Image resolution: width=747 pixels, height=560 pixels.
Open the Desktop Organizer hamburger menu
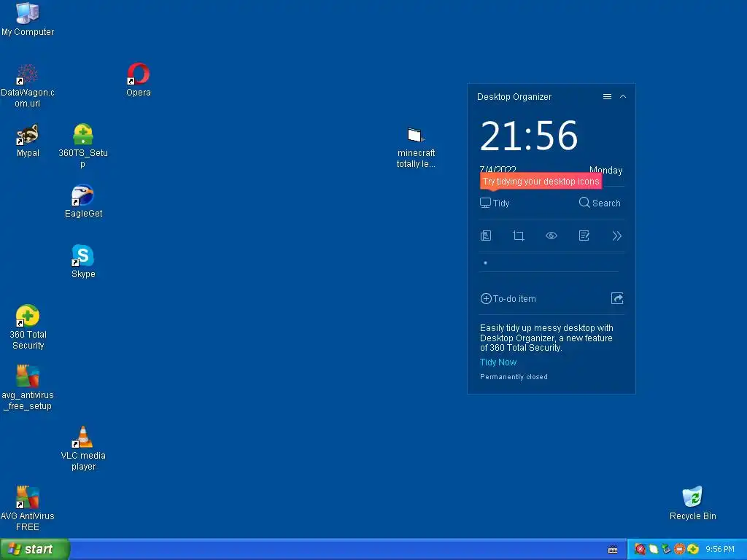point(607,97)
